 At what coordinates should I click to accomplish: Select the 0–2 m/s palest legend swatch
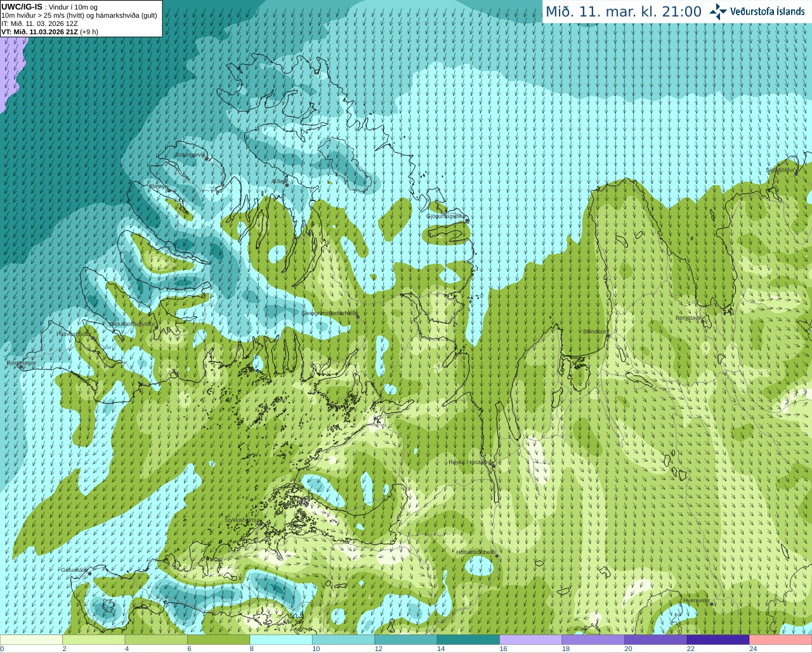coord(31,640)
